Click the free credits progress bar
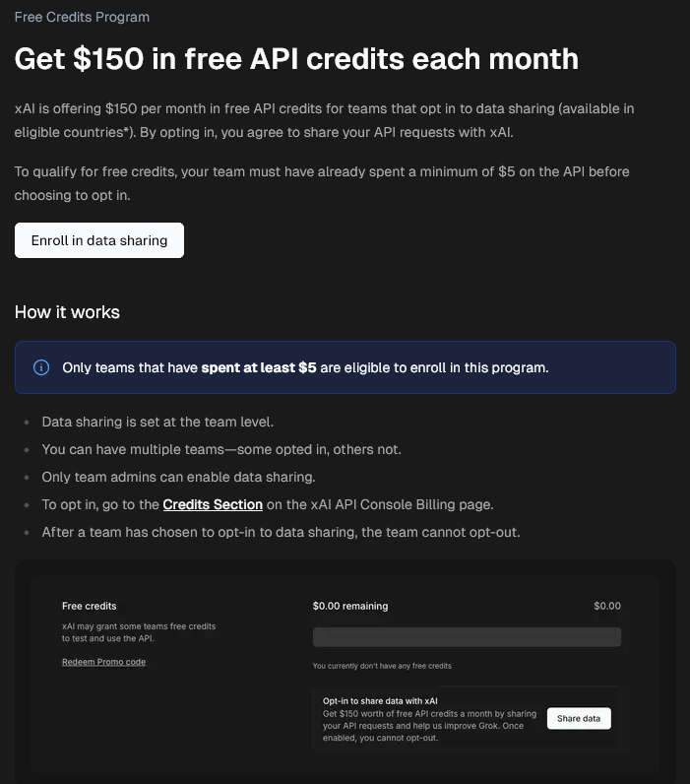The height and width of the screenshot is (784, 690). (x=467, y=636)
